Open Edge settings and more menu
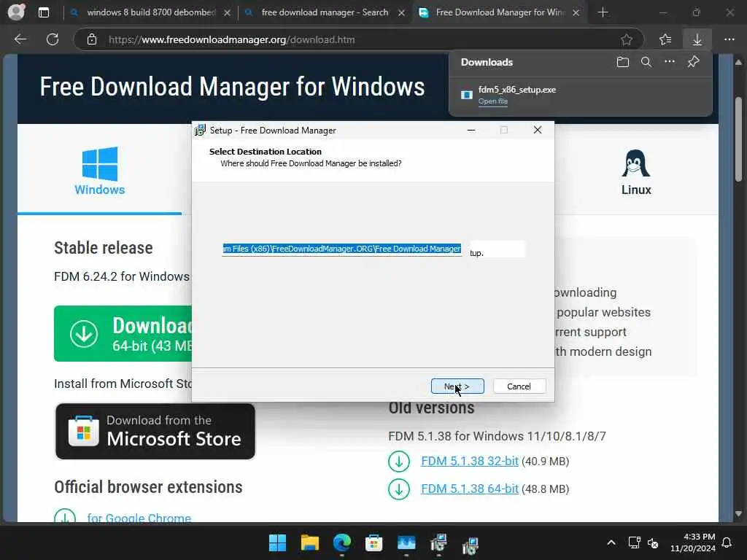Screen dimensions: 747x560 pos(729,39)
